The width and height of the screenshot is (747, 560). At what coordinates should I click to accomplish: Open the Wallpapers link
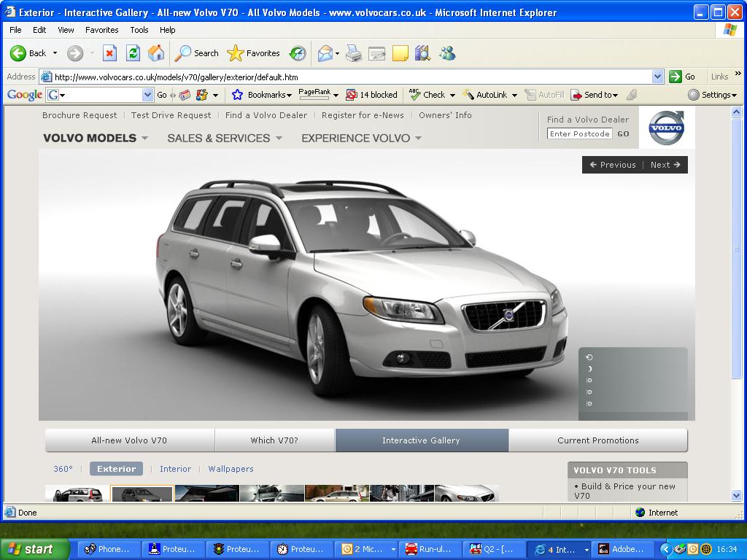pos(231,469)
